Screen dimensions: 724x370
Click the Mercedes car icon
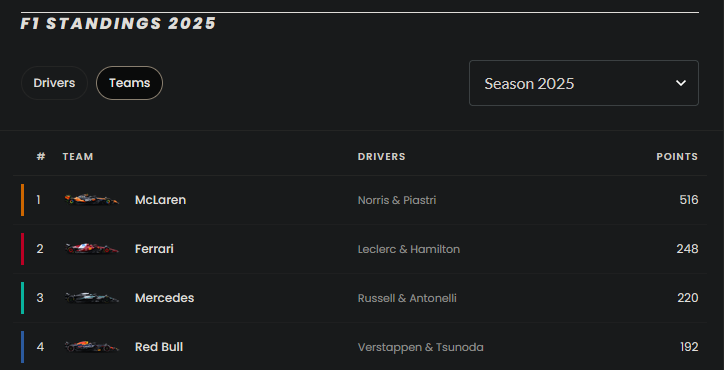(91, 297)
